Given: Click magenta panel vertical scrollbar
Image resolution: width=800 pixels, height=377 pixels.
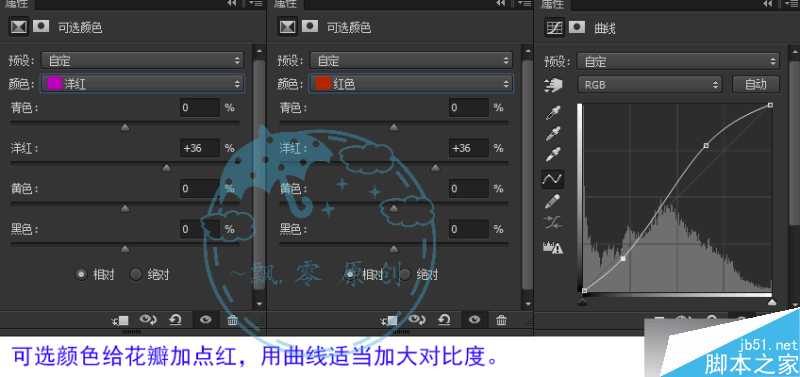Looking at the screenshot, I should click(x=259, y=175).
